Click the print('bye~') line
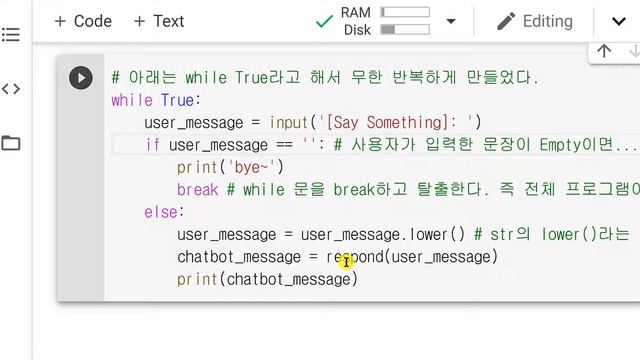Screen dimensions: 640x360 [x=230, y=167]
